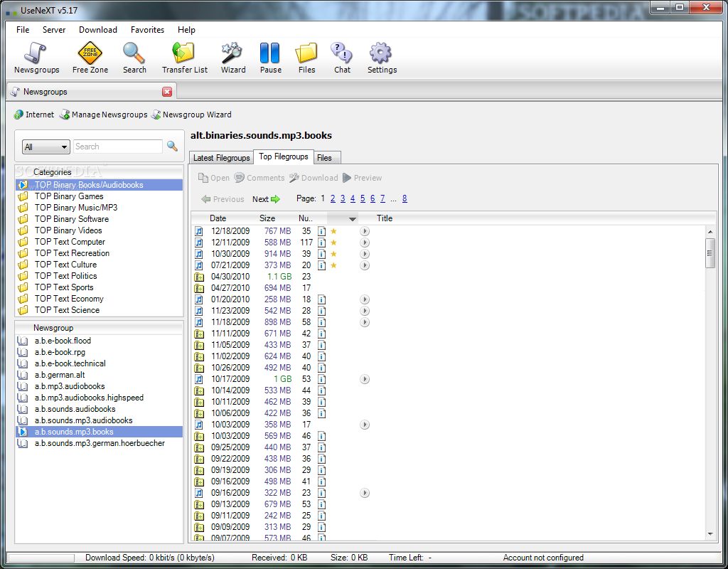Click the search magnifier beside Search field
Screen dimensions: 728x569
tap(172, 146)
